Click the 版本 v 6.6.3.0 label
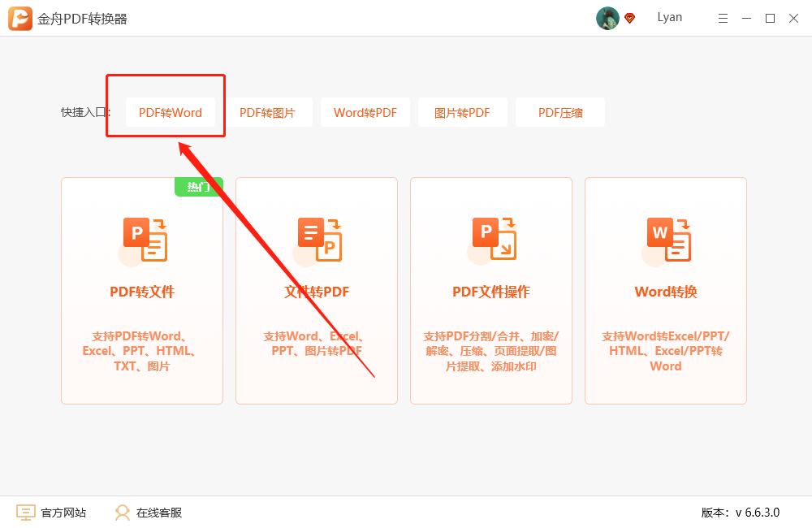812x528 pixels. 741,513
